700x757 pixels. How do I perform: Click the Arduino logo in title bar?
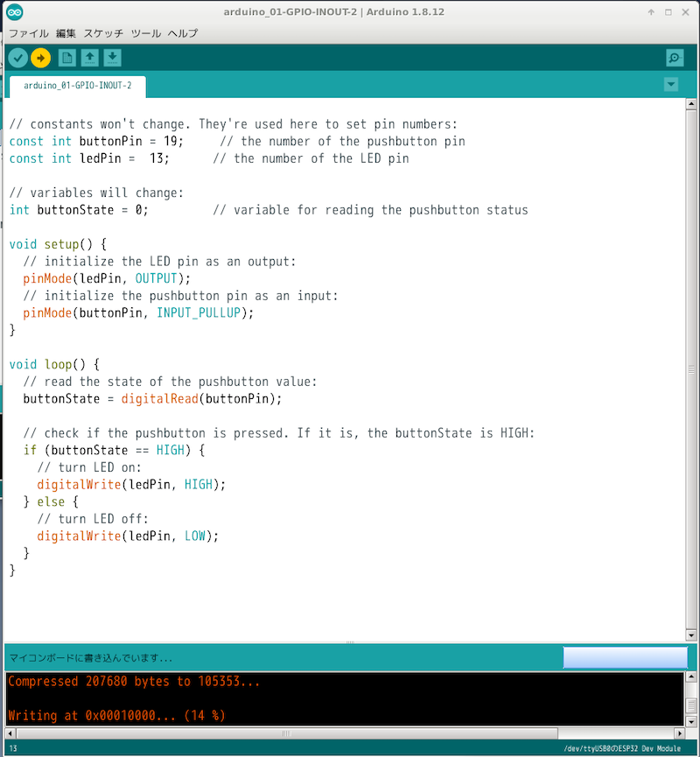tap(15, 12)
